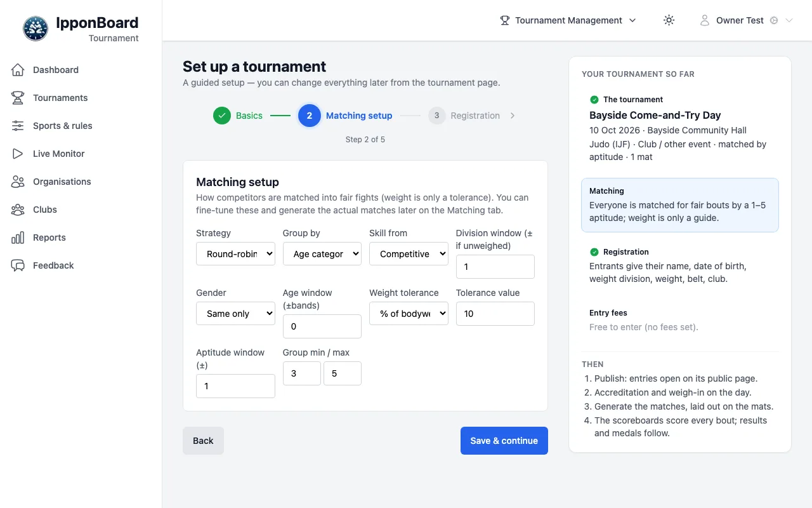This screenshot has width=812, height=508.
Task: Open the Strategy dropdown
Action: [235, 254]
